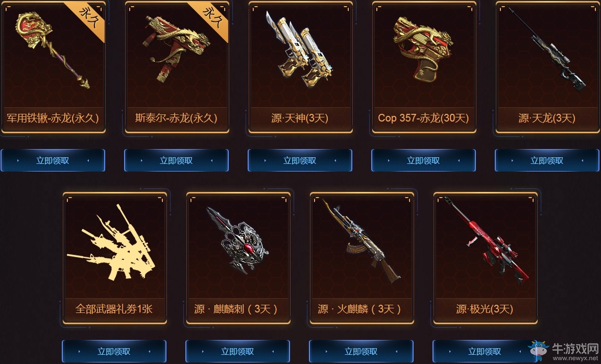Click the 军用铁锹-赤龙 shovel weapon image
Screen dimensions: 601x364
click(x=53, y=49)
